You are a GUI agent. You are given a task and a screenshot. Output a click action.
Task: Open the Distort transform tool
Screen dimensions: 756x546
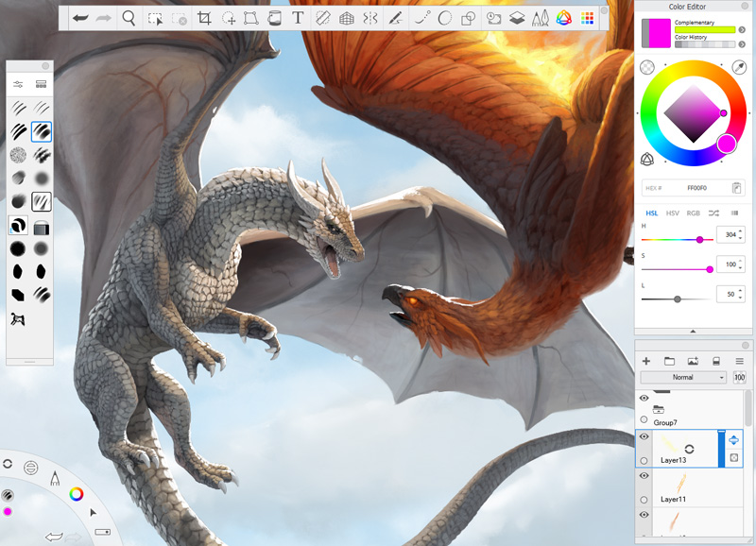250,19
